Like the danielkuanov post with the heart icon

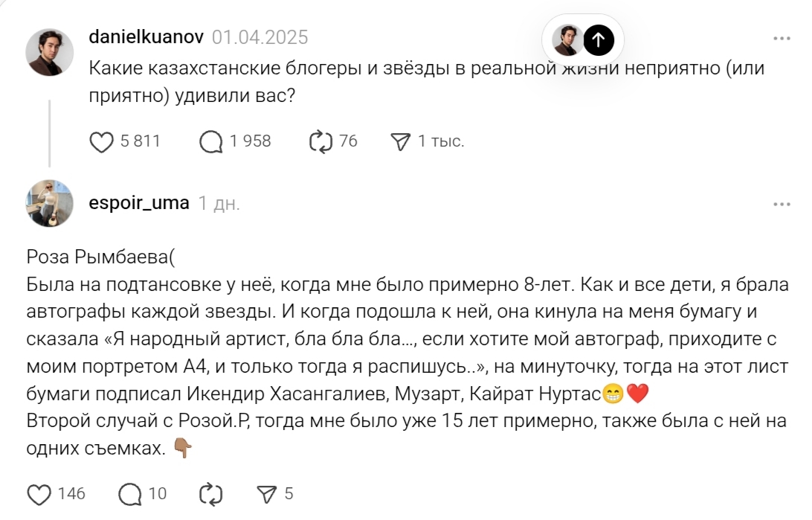[x=101, y=141]
